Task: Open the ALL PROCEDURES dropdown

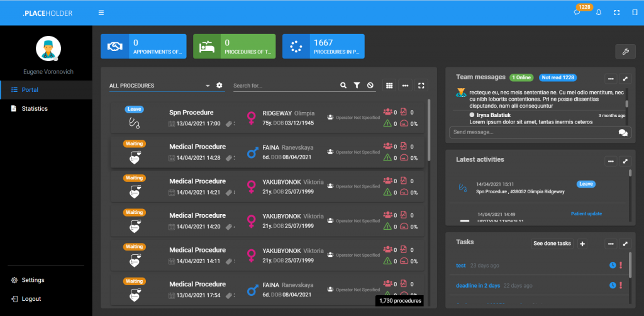Action: pos(159,86)
